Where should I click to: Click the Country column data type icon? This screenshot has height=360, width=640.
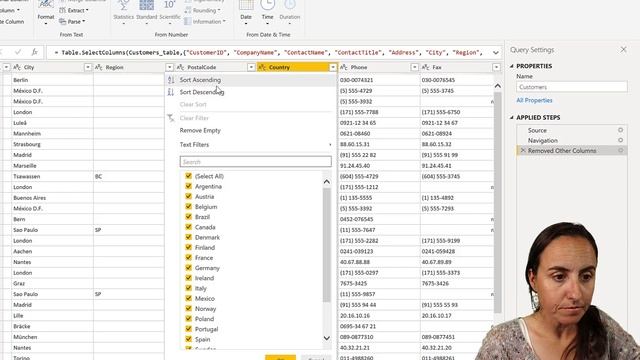tap(262, 67)
